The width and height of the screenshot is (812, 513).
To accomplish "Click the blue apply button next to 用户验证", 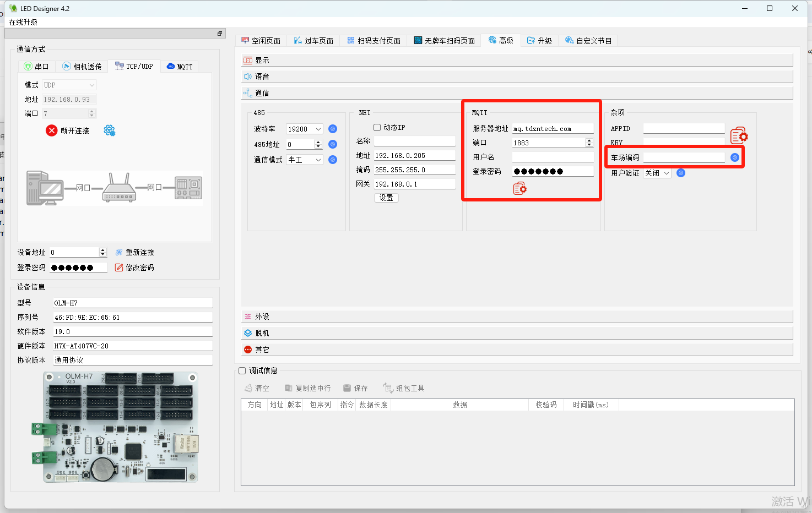I will 681,173.
